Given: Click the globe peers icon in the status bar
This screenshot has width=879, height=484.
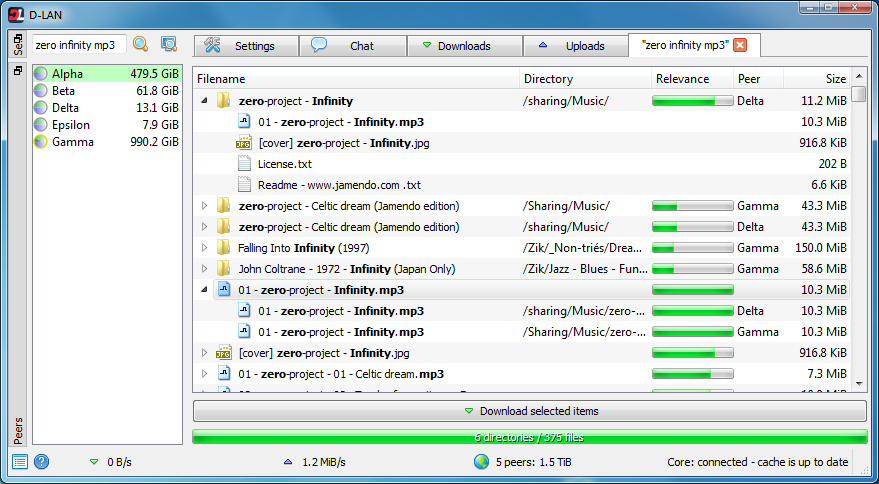Looking at the screenshot, I should pyautogui.click(x=482, y=462).
